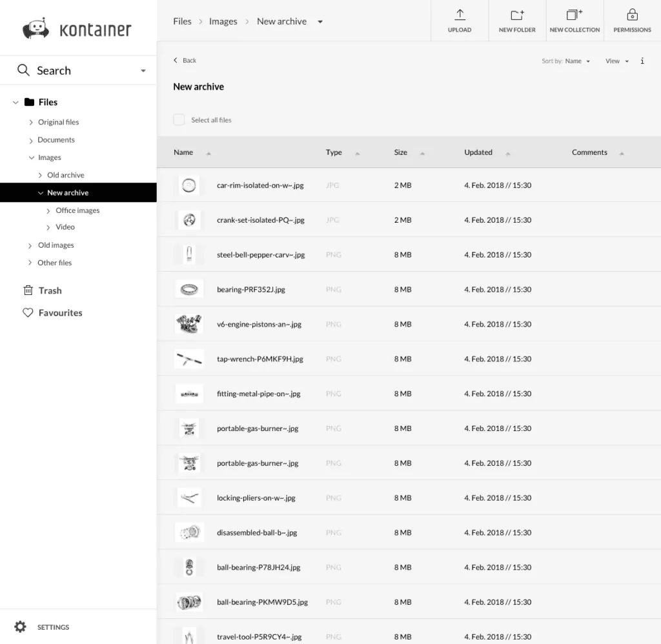Viewport: 661px width, 644px height.
Task: Click file name v6-engine-pistons-an~.jpg
Action: tap(259, 324)
